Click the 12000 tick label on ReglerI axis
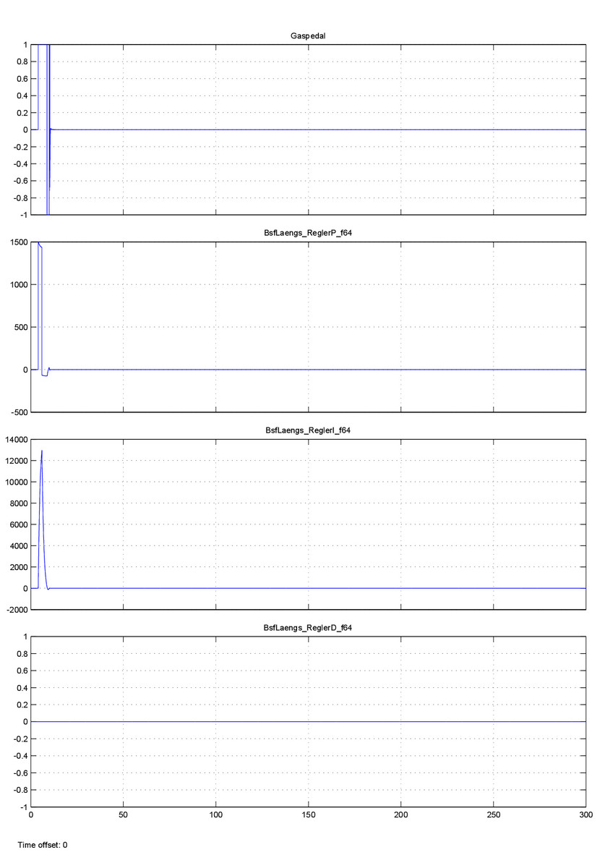The width and height of the screenshot is (613, 868). click(x=14, y=461)
